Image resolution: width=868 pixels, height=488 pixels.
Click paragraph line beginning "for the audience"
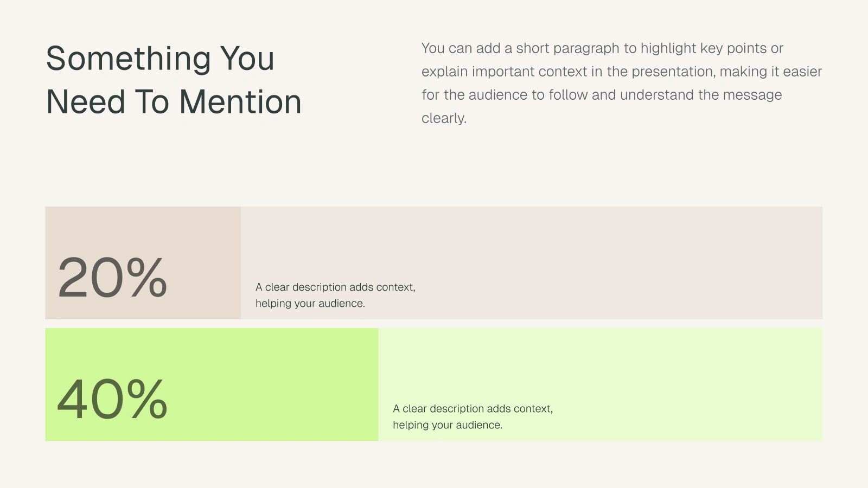[602, 95]
